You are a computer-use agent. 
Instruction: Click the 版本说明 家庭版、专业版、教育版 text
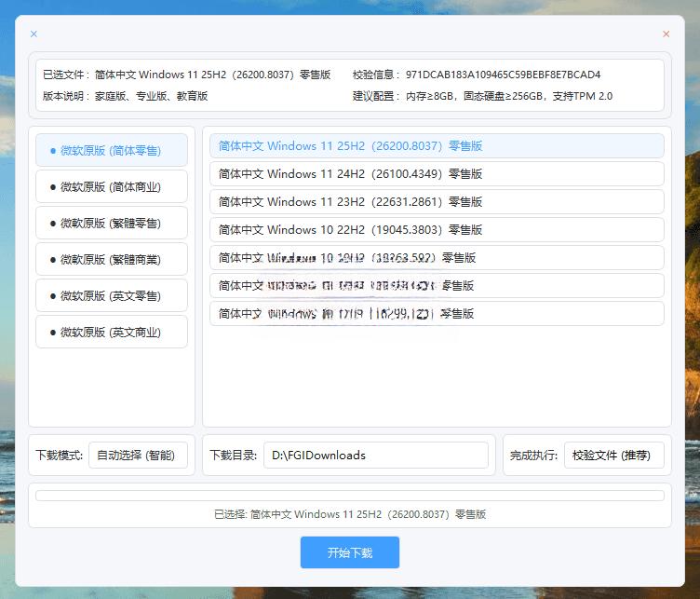pyautogui.click(x=151, y=96)
